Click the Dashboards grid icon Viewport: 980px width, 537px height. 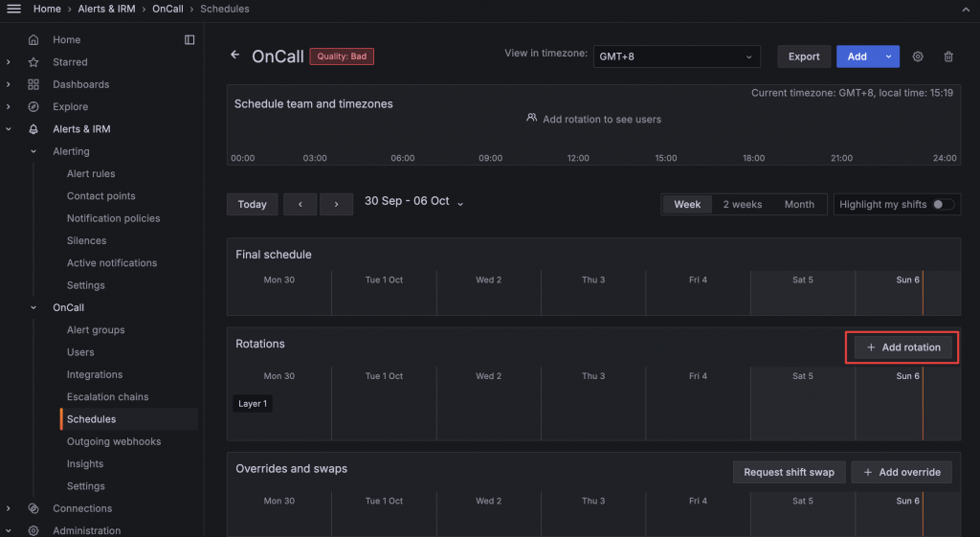[x=33, y=84]
